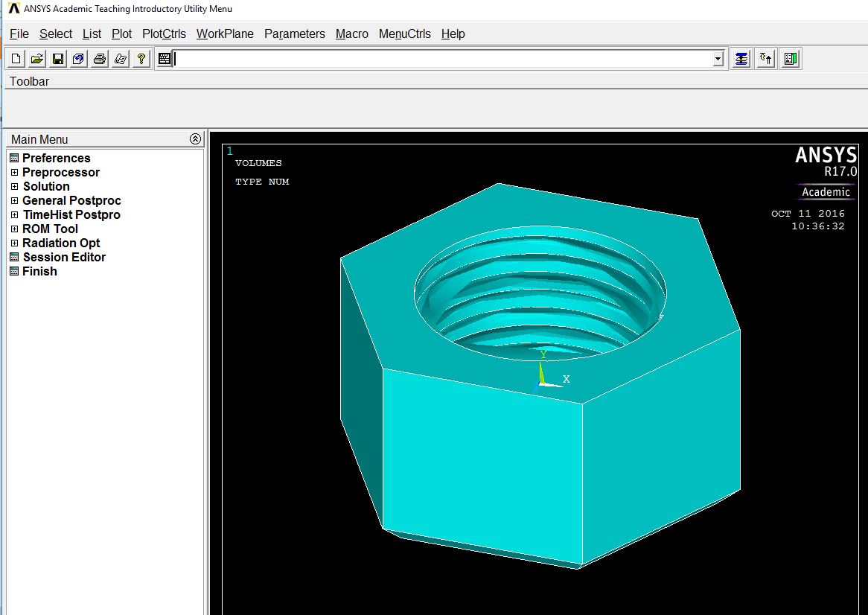This screenshot has height=615, width=868.
Task: Open the Contact Manager icon
Action: (x=790, y=58)
